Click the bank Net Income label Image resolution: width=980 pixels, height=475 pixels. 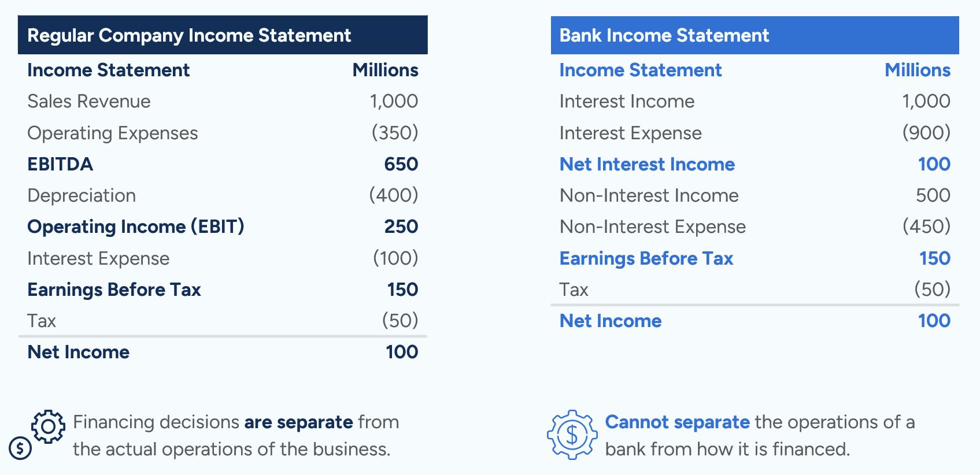(x=610, y=321)
